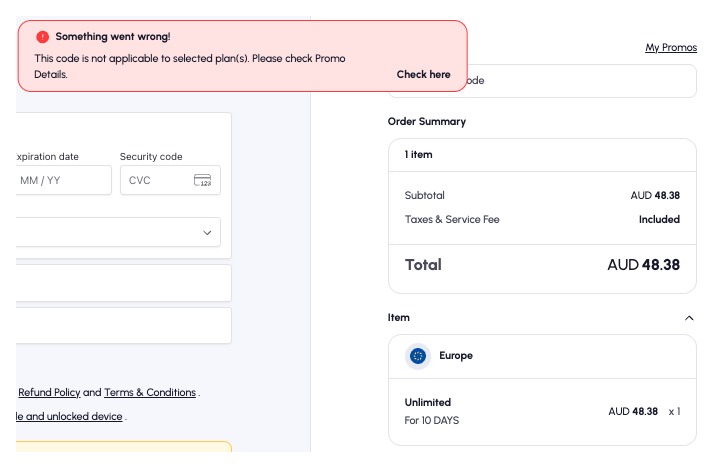This screenshot has height=468, width=718.
Task: Open the My Promos link
Action: (x=671, y=48)
